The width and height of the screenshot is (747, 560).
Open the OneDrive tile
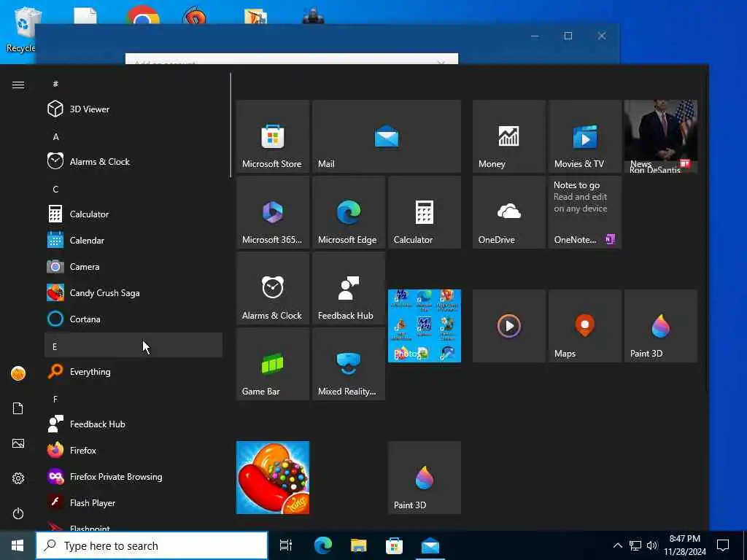click(508, 212)
